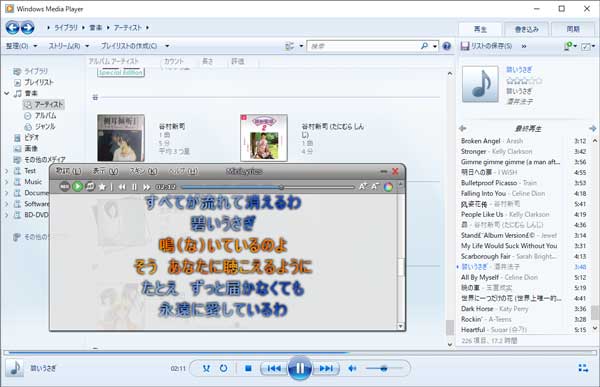Select アルバム in the navigation tree
This screenshot has height=387, width=600.
pos(40,115)
